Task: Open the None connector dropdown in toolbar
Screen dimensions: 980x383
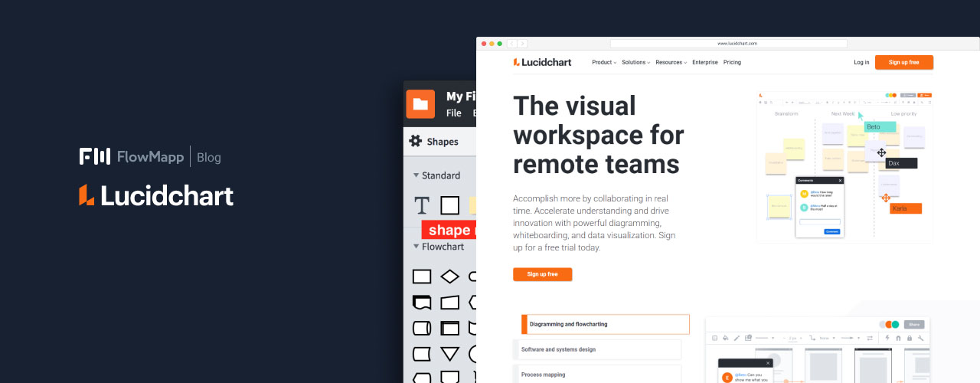Action: pos(826,338)
